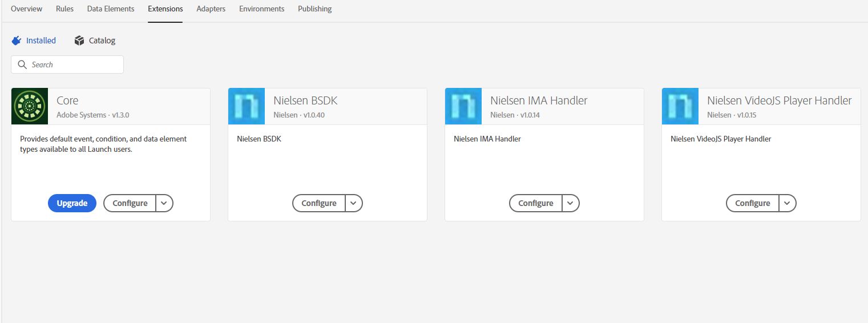The width and height of the screenshot is (868, 323).
Task: Click the Nielsen BSDK card title
Action: coord(305,100)
